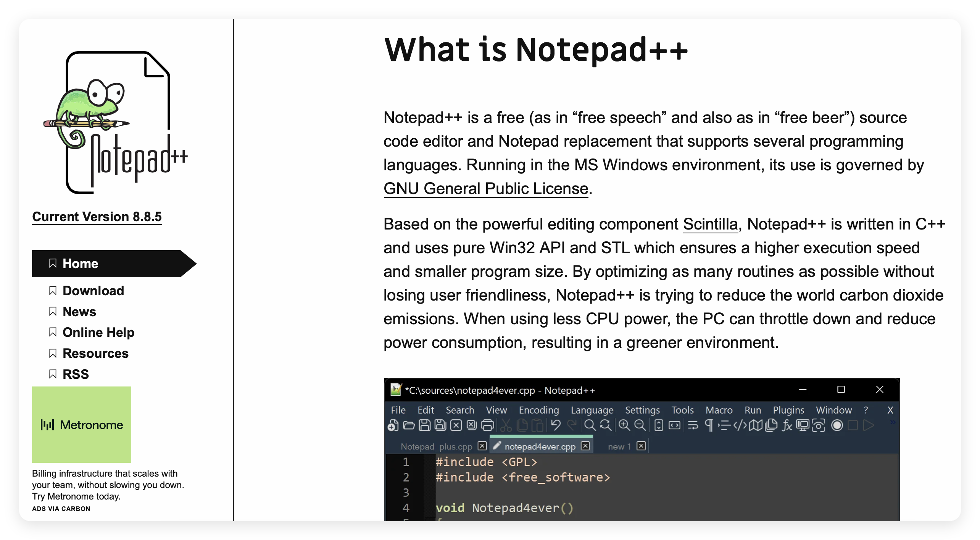Viewport: 980px width, 540px height.
Task: Close the Notepad_plus.cpp tab
Action: coord(482,446)
